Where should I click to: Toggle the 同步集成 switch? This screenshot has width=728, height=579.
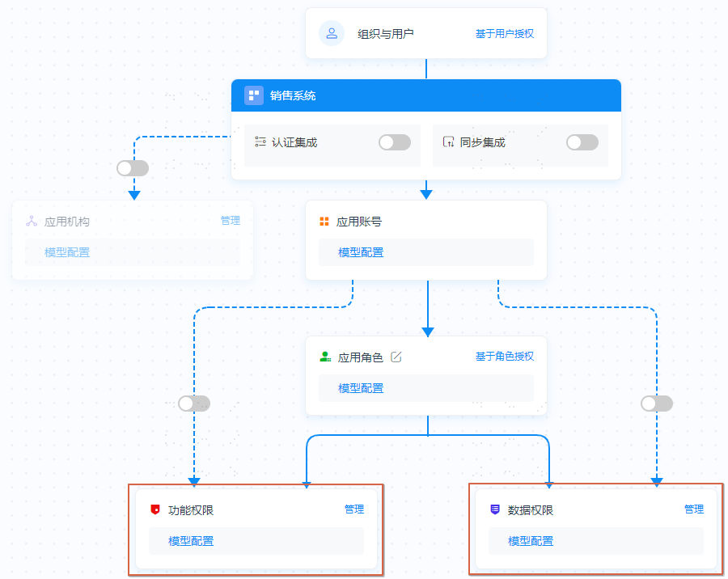[582, 142]
